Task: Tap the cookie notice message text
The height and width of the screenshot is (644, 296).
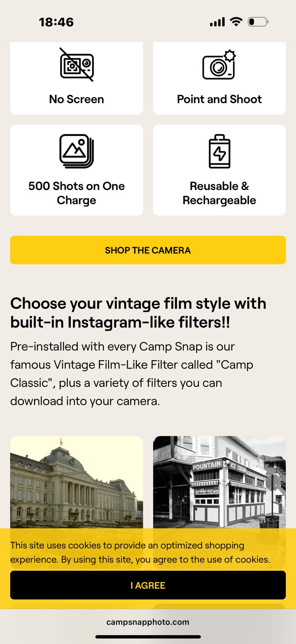Action: tap(140, 552)
